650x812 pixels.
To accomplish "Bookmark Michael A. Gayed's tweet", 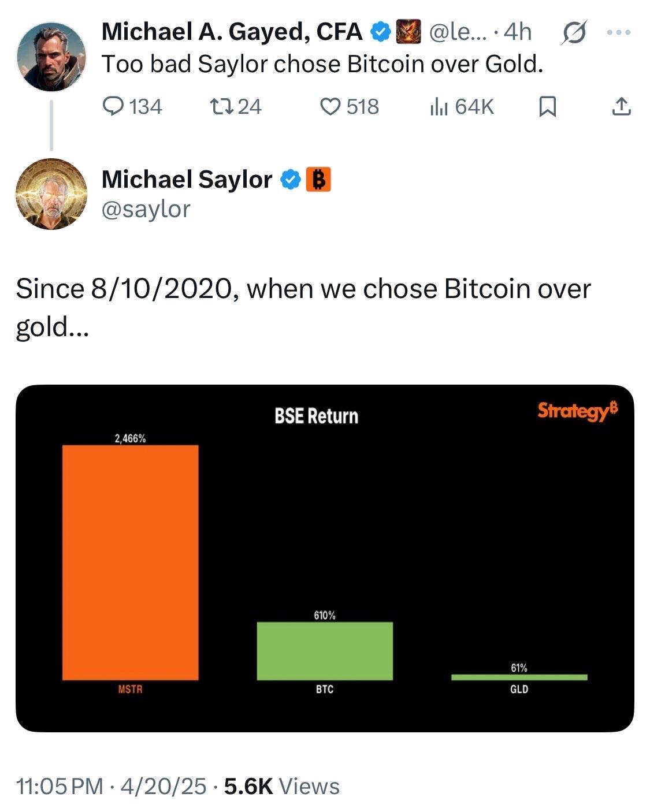I will (547, 107).
